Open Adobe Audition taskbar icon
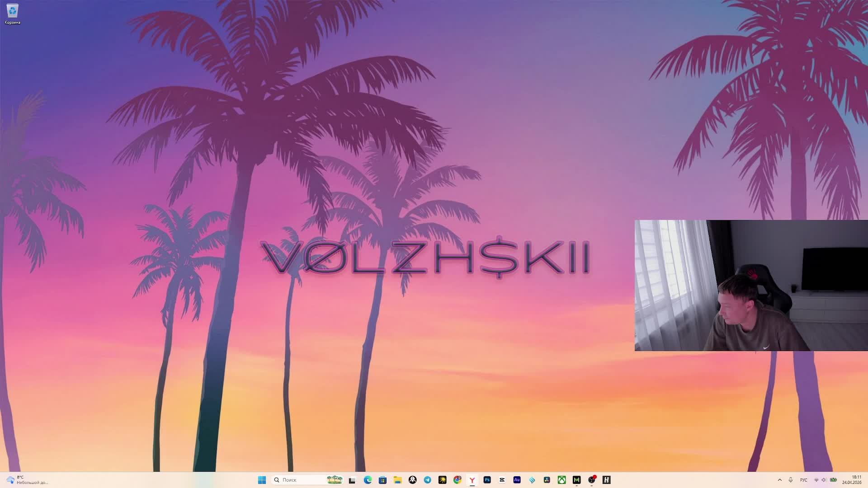This screenshot has height=488, width=868. click(517, 480)
